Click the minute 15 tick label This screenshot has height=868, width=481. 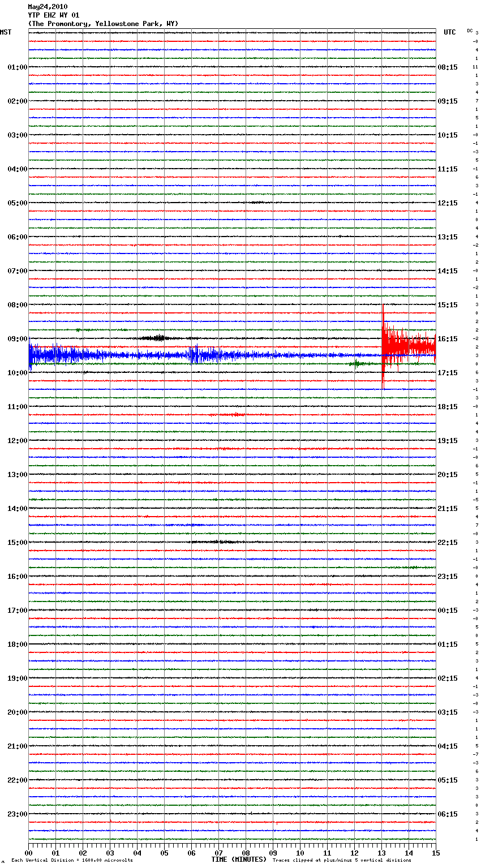(436, 853)
